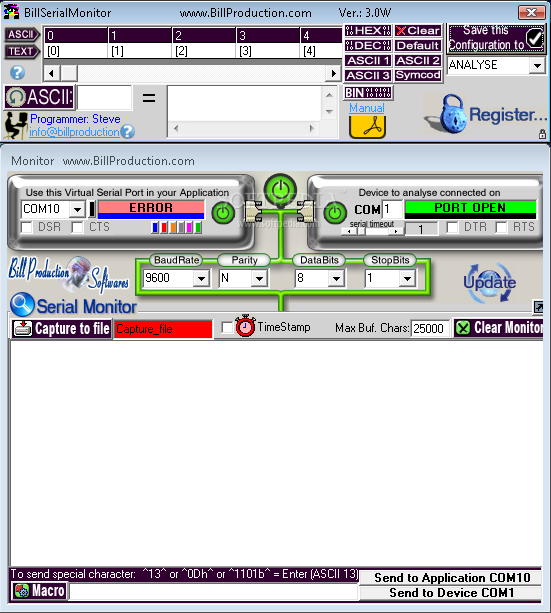
Task: Click the Clear Monitor button
Action: coord(499,328)
